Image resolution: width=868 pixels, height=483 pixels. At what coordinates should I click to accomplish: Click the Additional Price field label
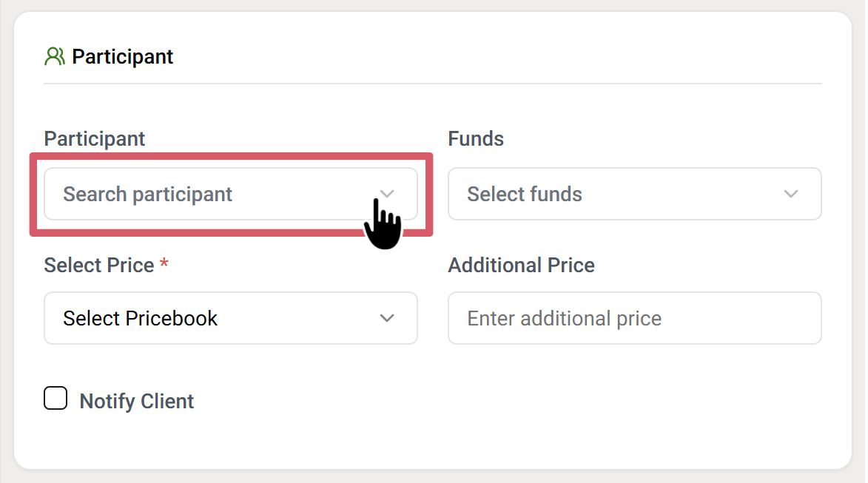click(x=521, y=265)
